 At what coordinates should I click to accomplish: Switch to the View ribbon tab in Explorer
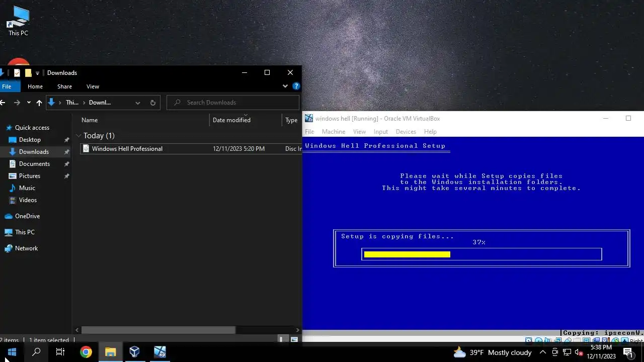pyautogui.click(x=93, y=86)
